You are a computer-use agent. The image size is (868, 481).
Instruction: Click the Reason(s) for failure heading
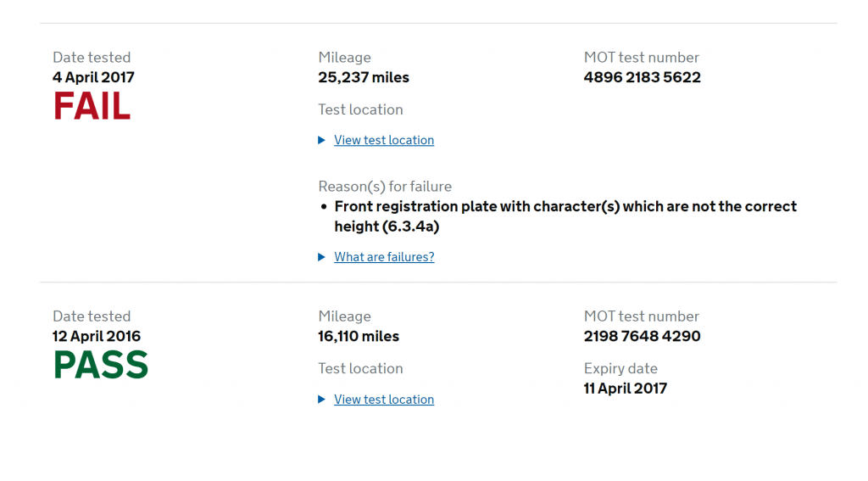(385, 187)
